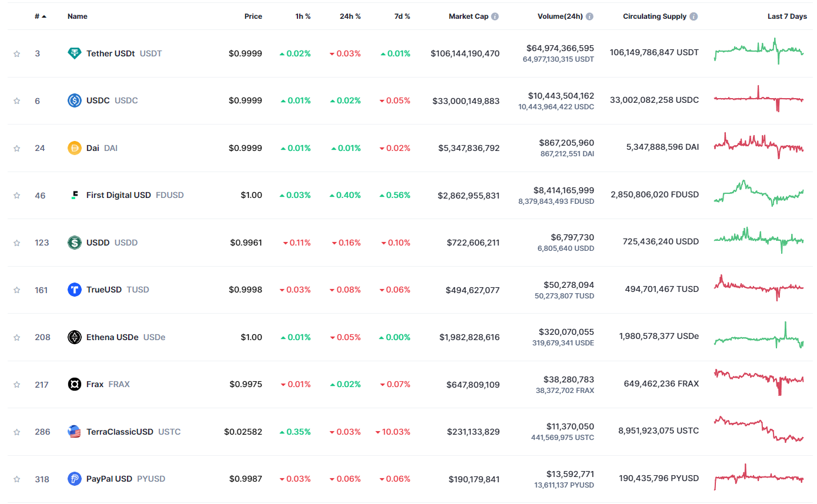Toggle the Frax watchlist star
This screenshot has width=817, height=504.
(16, 385)
